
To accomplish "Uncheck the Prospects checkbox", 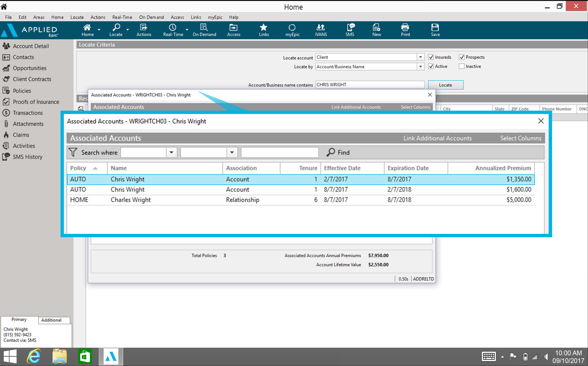I will (462, 57).
